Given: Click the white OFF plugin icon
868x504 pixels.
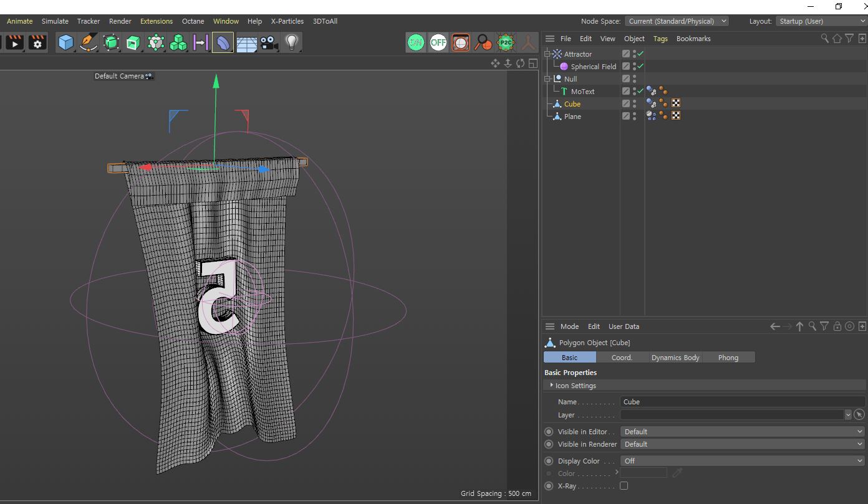Looking at the screenshot, I should [438, 42].
